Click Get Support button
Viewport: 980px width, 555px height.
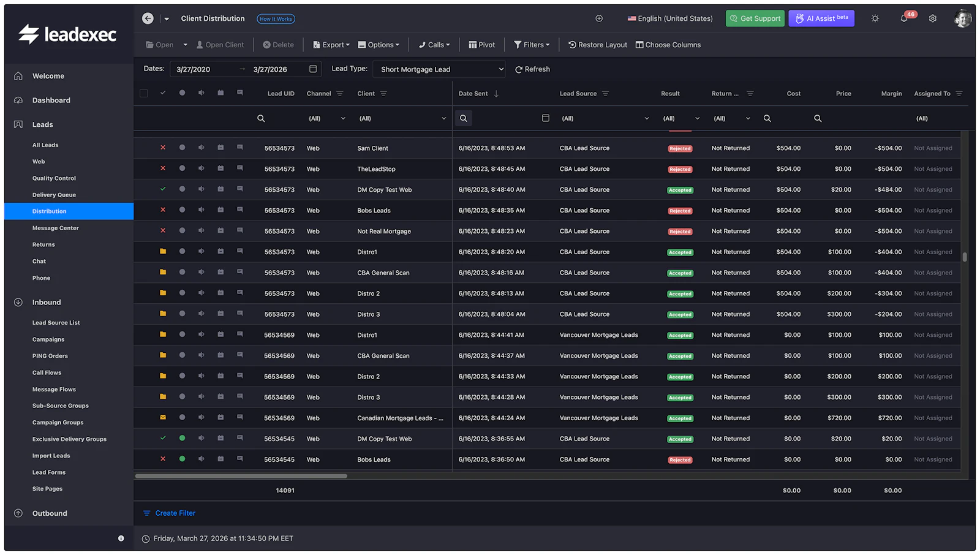click(755, 18)
